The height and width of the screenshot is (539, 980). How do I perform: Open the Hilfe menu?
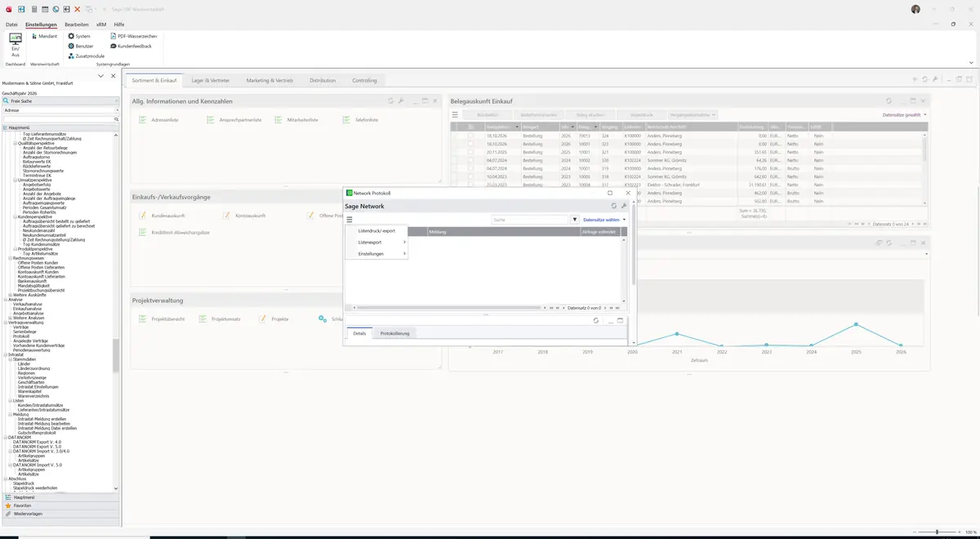coord(119,24)
